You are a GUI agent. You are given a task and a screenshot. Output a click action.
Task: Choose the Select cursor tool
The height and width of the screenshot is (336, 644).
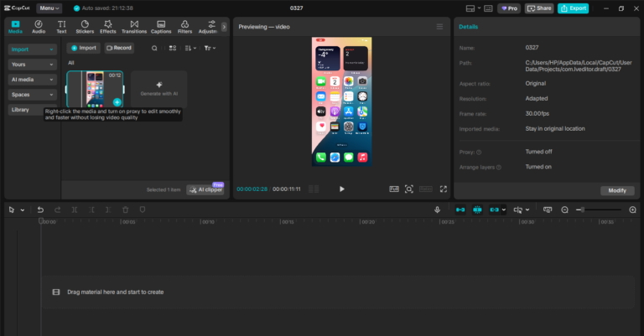[12, 210]
